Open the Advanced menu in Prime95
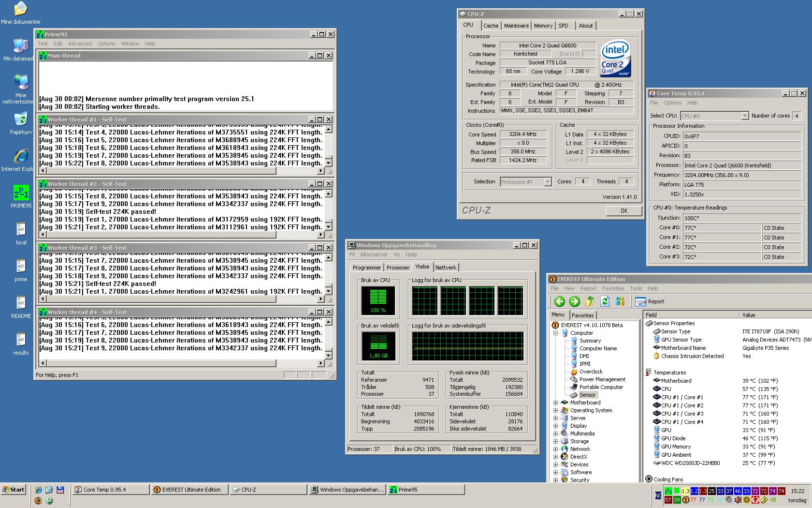This screenshot has width=812, height=508. [x=80, y=44]
